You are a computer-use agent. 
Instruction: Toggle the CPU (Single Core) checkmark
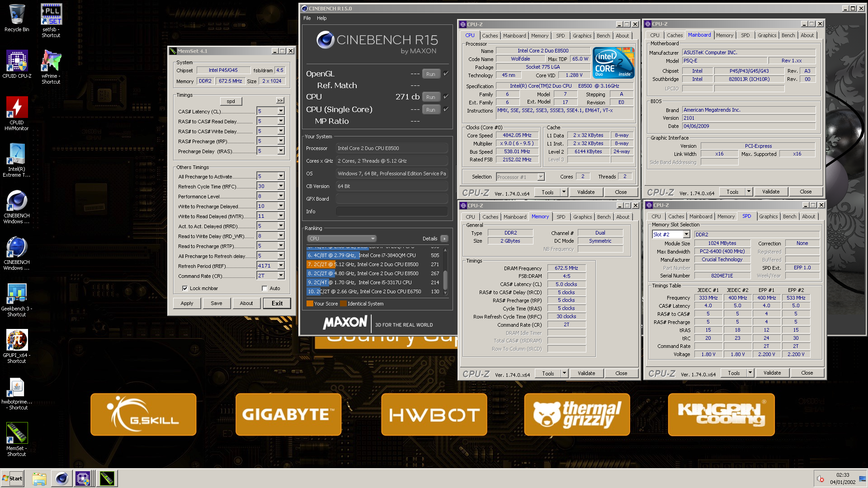point(446,109)
